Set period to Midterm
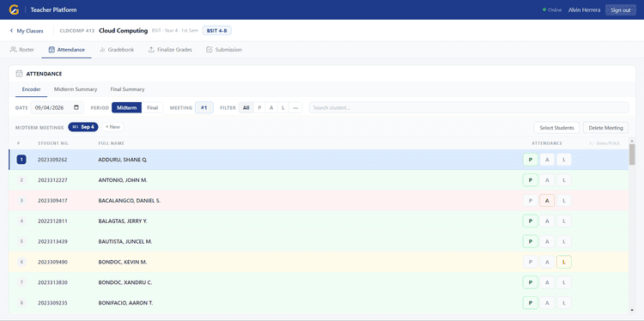 [126, 108]
